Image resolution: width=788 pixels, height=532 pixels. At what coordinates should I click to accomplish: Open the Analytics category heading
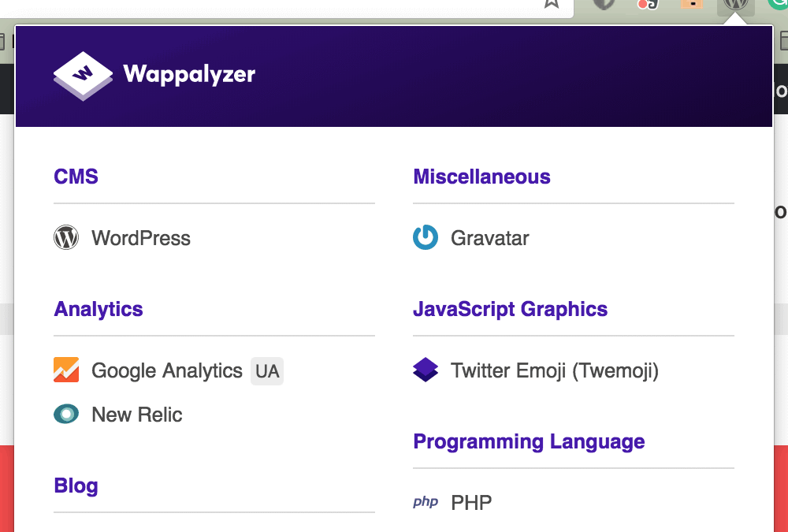point(98,309)
